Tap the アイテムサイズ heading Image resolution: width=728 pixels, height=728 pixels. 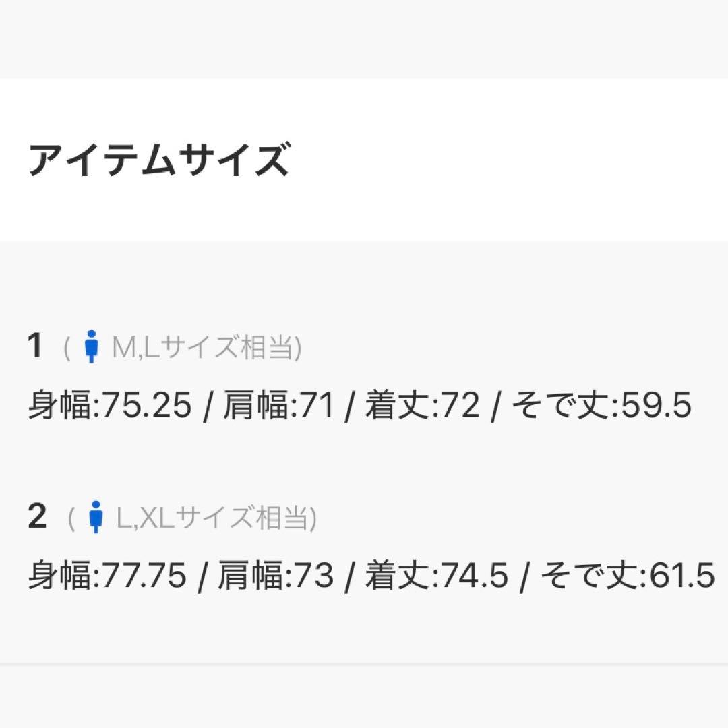(158, 160)
